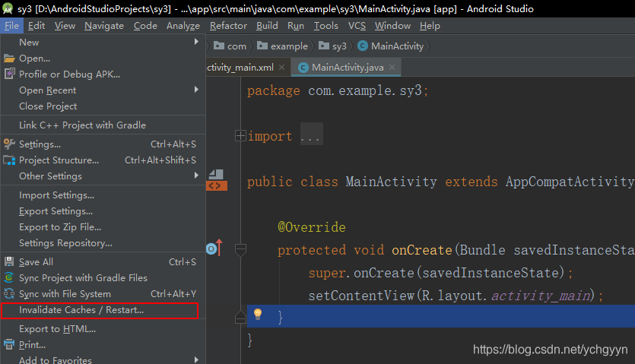Open the VCS menu
This screenshot has height=364, width=635.
click(357, 26)
